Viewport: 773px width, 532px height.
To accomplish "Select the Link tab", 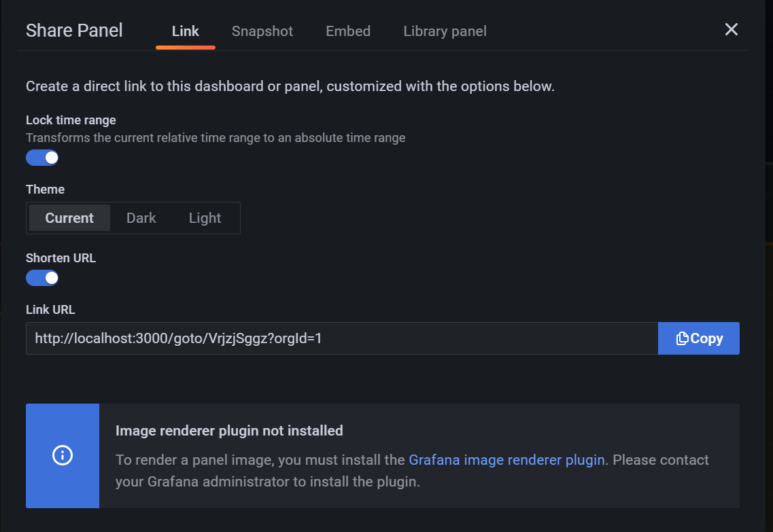I will [x=186, y=31].
